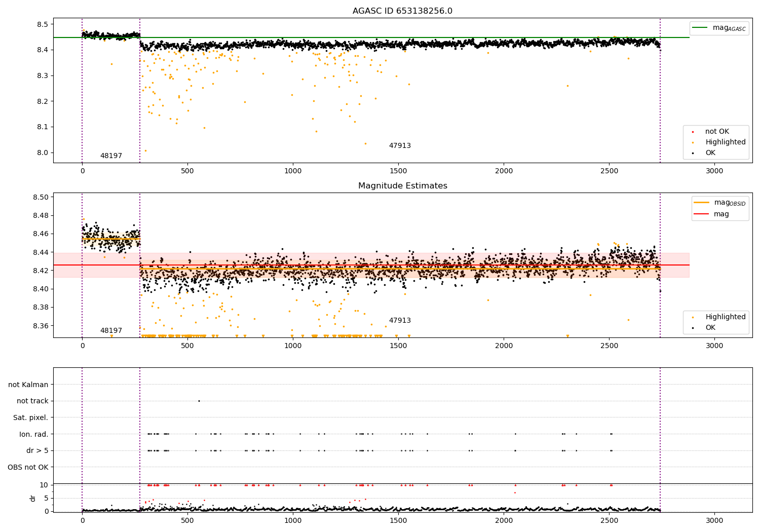This screenshot has width=760, height=532.
Task: Click obsid label 48197 in middle plot
Action: [x=111, y=331]
